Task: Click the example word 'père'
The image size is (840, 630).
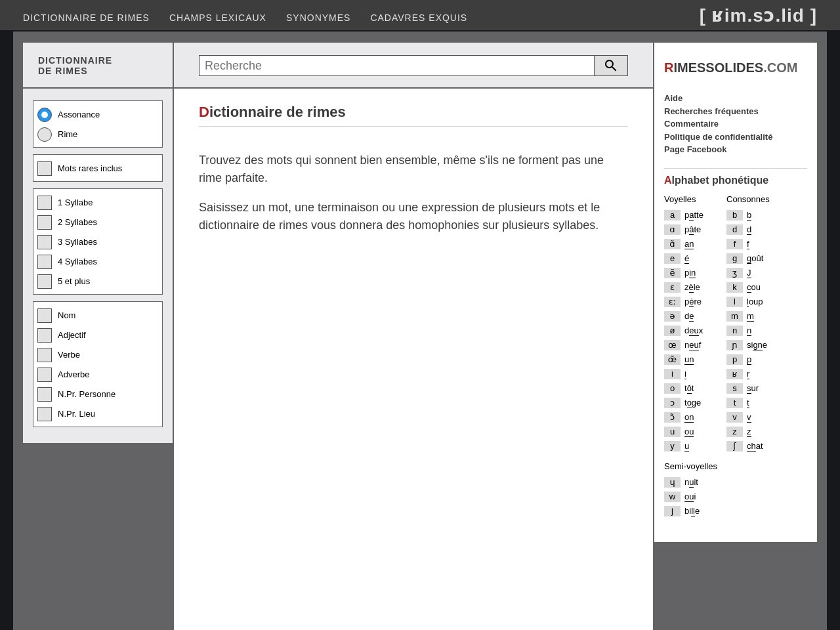Action: [x=693, y=302]
